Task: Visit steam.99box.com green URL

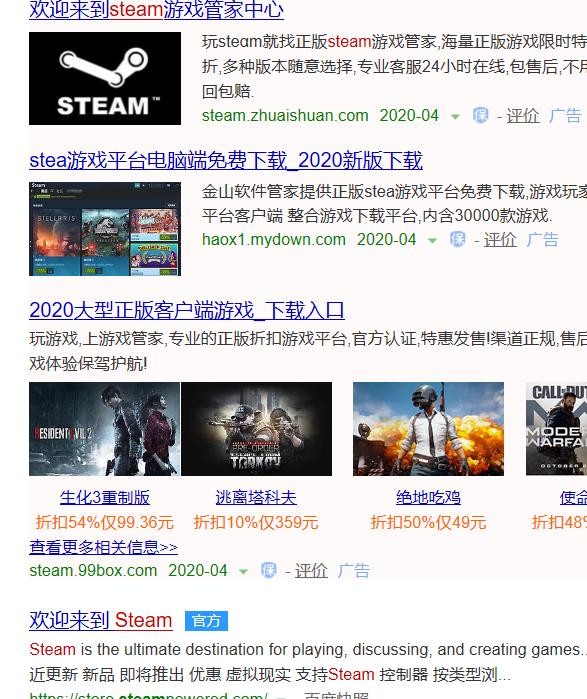Action: (x=93, y=571)
